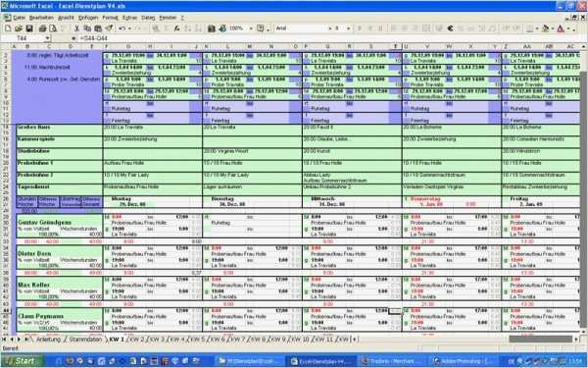Click the last sheet navigation arrow
This screenshot has height=368, width=588.
click(x=26, y=340)
